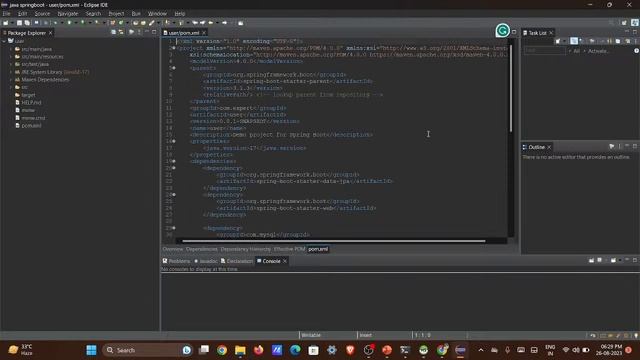
Task: Switch to the Declaration tab
Action: [237, 261]
